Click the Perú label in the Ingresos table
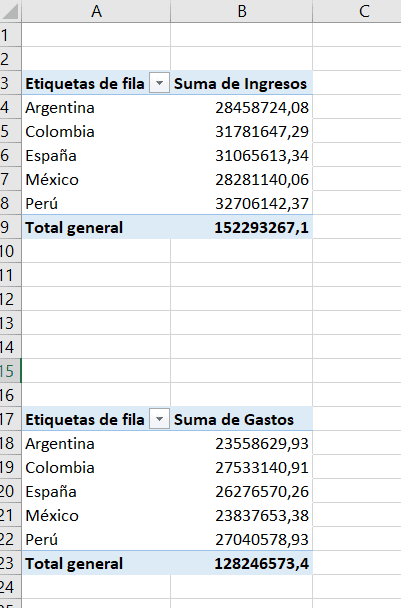 coord(41,204)
